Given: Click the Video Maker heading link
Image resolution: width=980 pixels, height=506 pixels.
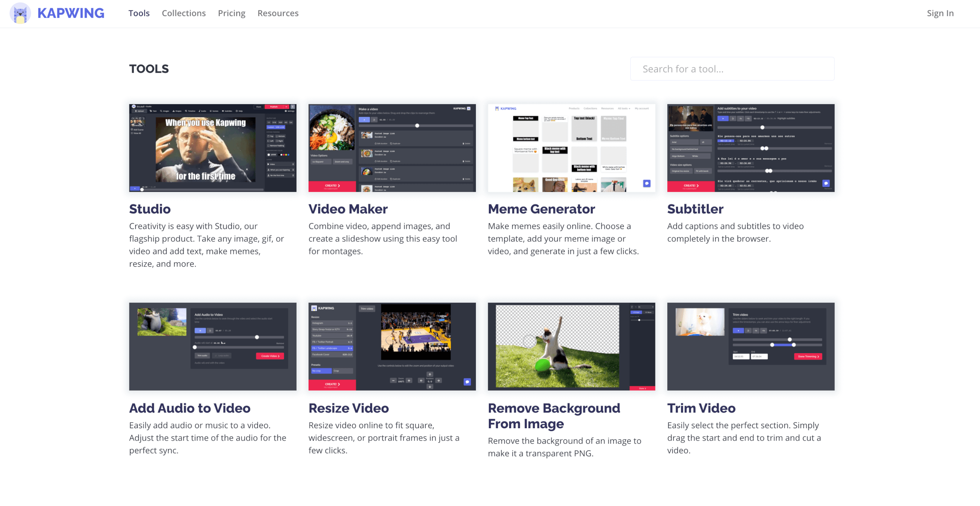Looking at the screenshot, I should point(348,209).
